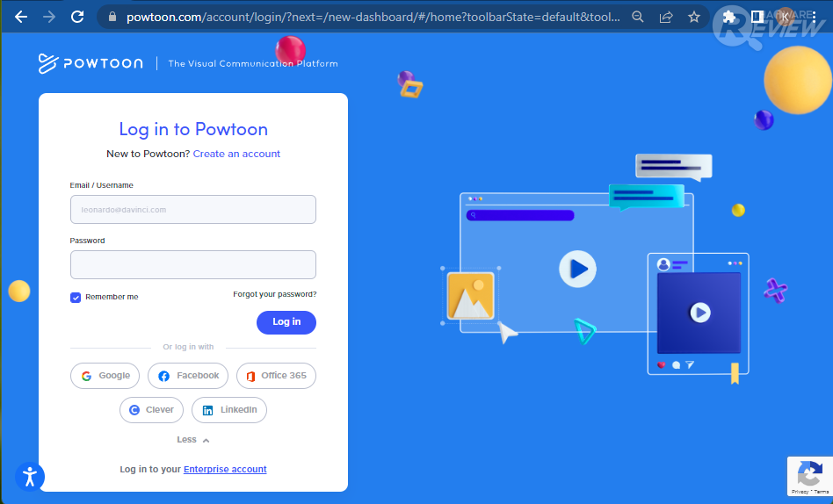Click the browser forward arrow
Screen dimensions: 833x504
point(49,17)
